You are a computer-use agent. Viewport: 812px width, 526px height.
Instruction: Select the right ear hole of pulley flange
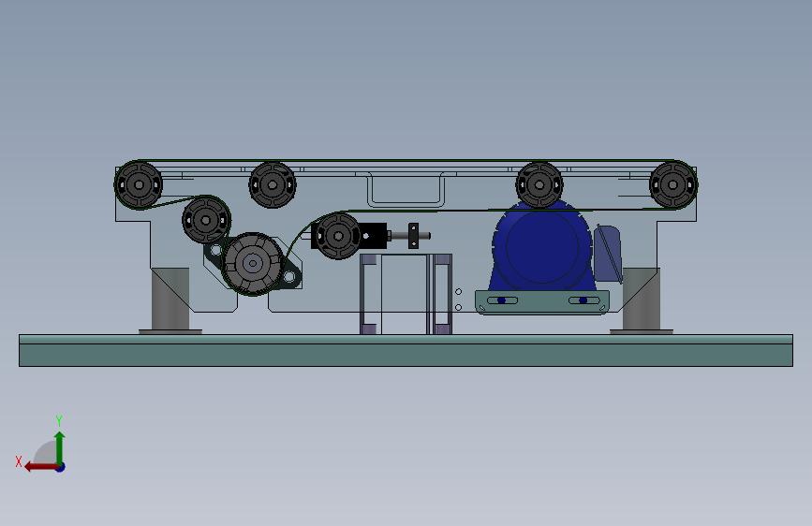point(289,276)
